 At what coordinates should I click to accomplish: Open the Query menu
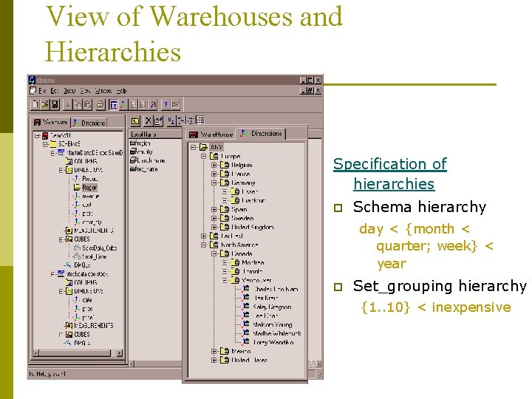[x=69, y=91]
